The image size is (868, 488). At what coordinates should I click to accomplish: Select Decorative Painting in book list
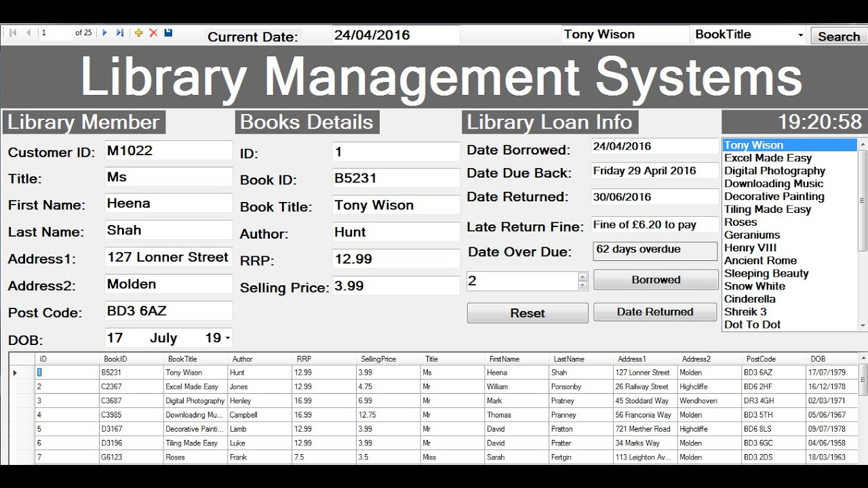tap(790, 197)
